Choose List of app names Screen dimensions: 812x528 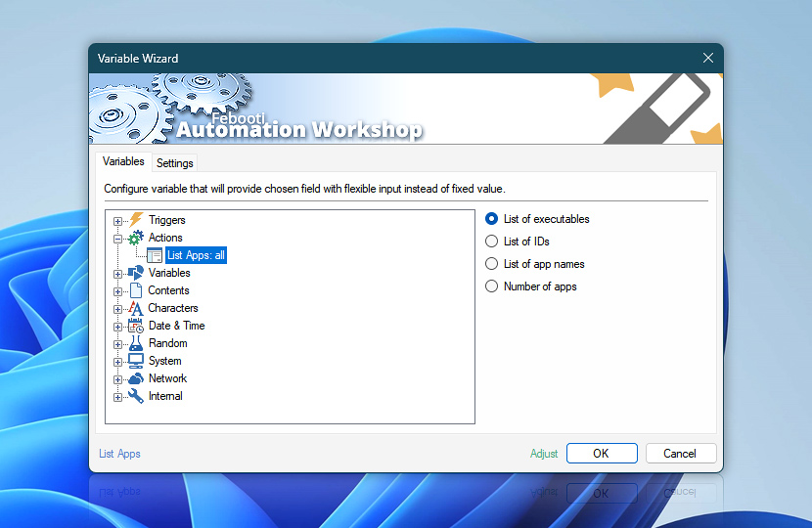pos(534,264)
